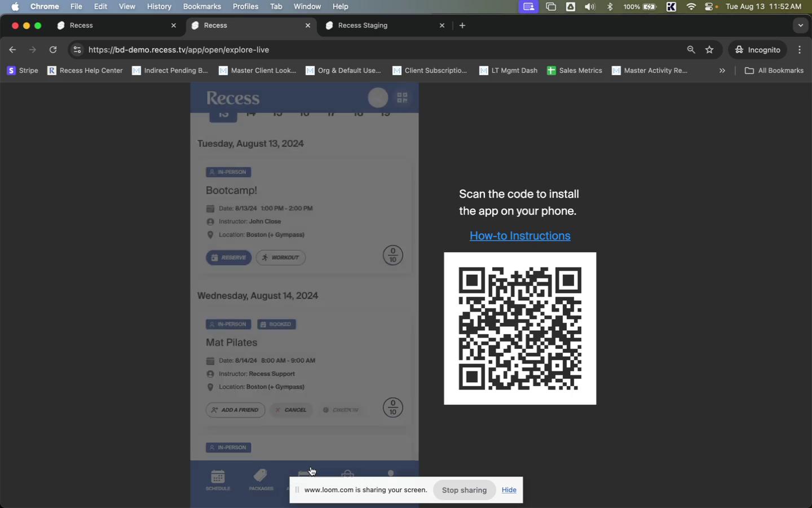Open the Bookmarks menu
812x508 pixels.
tap(202, 7)
